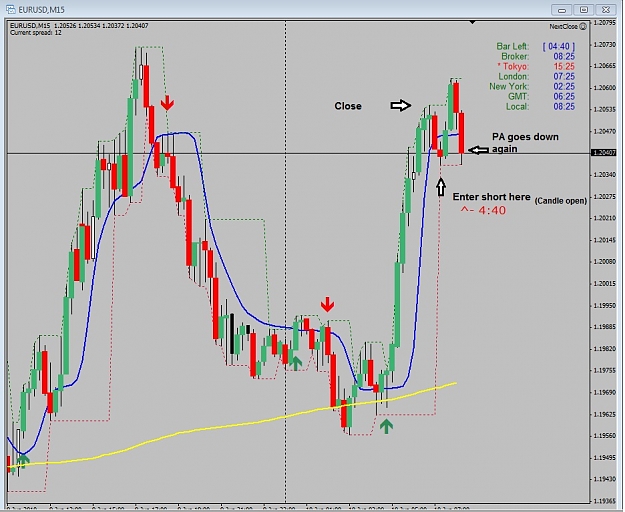Click the current price tag 1.20407 on the axis

[x=604, y=153]
